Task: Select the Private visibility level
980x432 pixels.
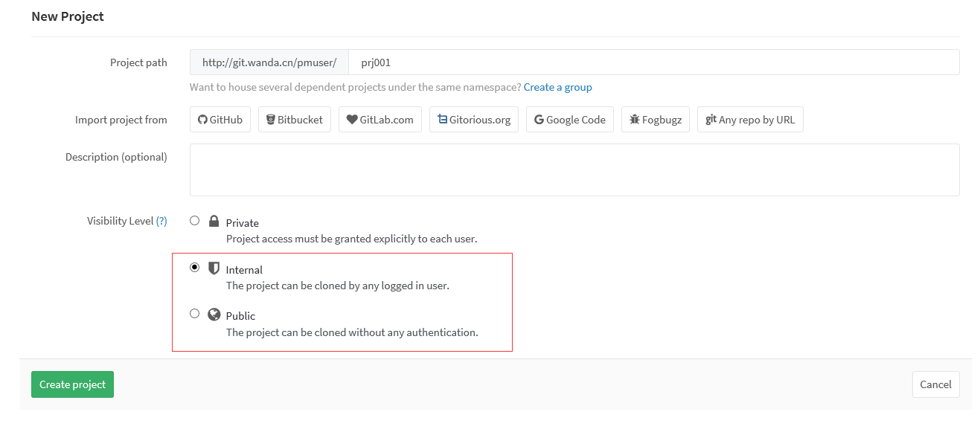Action: (x=194, y=220)
